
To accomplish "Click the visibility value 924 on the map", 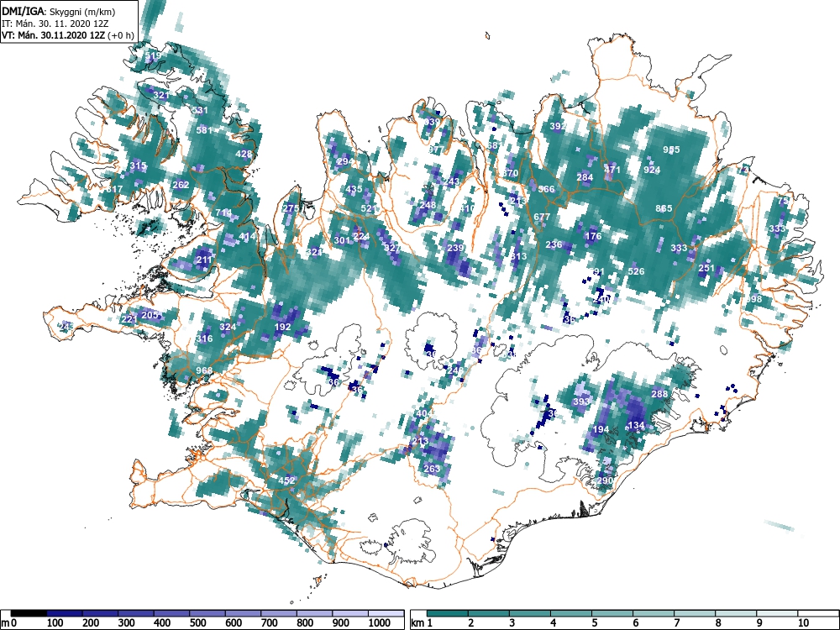I will (652, 170).
